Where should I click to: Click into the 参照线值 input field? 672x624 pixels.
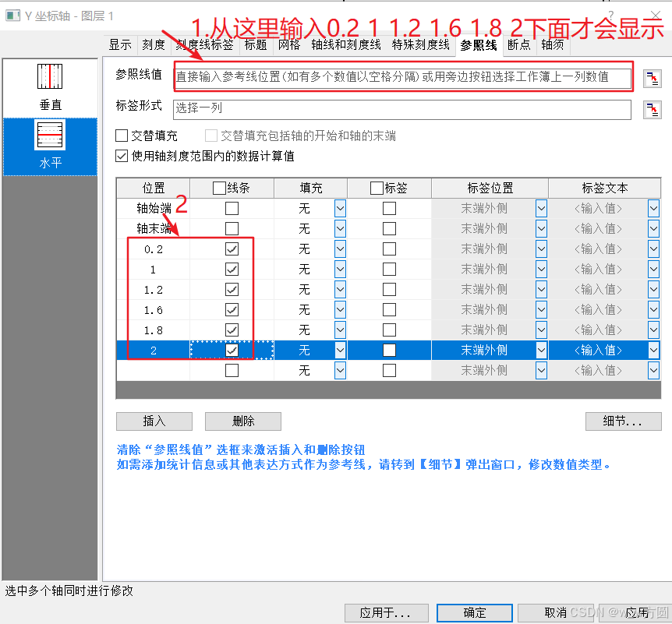(x=403, y=77)
